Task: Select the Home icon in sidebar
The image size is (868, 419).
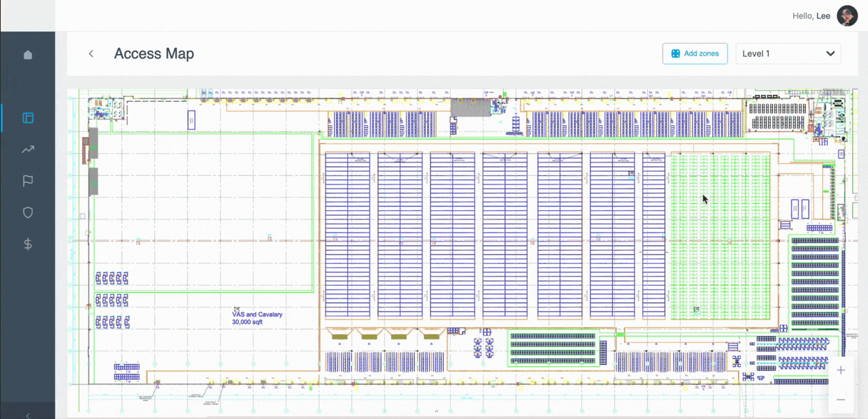Action: click(x=28, y=55)
